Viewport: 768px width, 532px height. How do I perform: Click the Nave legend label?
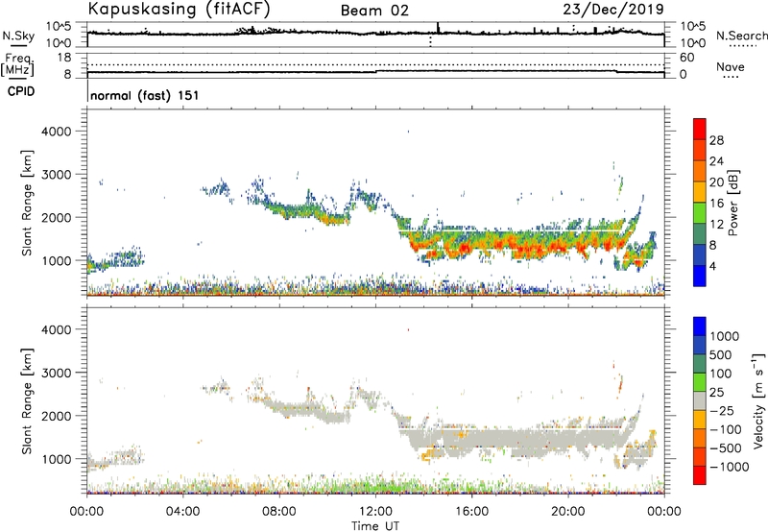[x=730, y=67]
